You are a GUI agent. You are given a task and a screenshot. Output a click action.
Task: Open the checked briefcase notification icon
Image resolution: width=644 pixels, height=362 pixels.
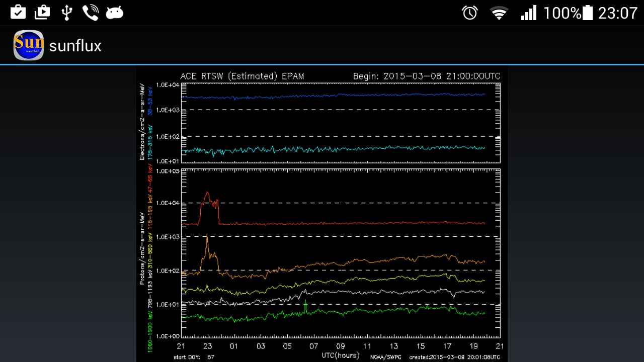(x=18, y=12)
